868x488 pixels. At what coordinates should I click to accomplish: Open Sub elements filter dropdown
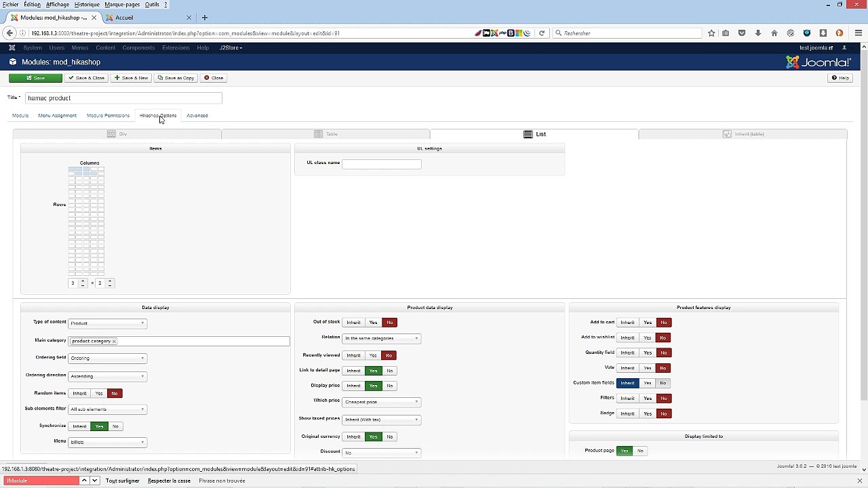(107, 409)
